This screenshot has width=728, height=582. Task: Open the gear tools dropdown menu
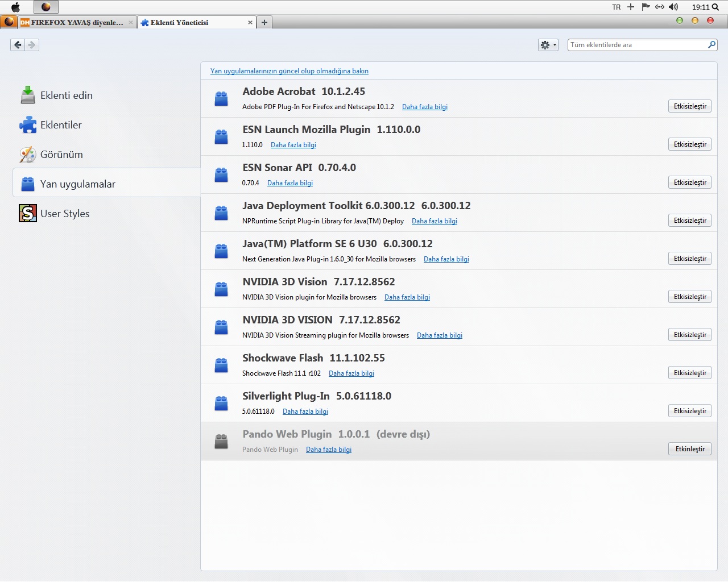[x=548, y=45]
